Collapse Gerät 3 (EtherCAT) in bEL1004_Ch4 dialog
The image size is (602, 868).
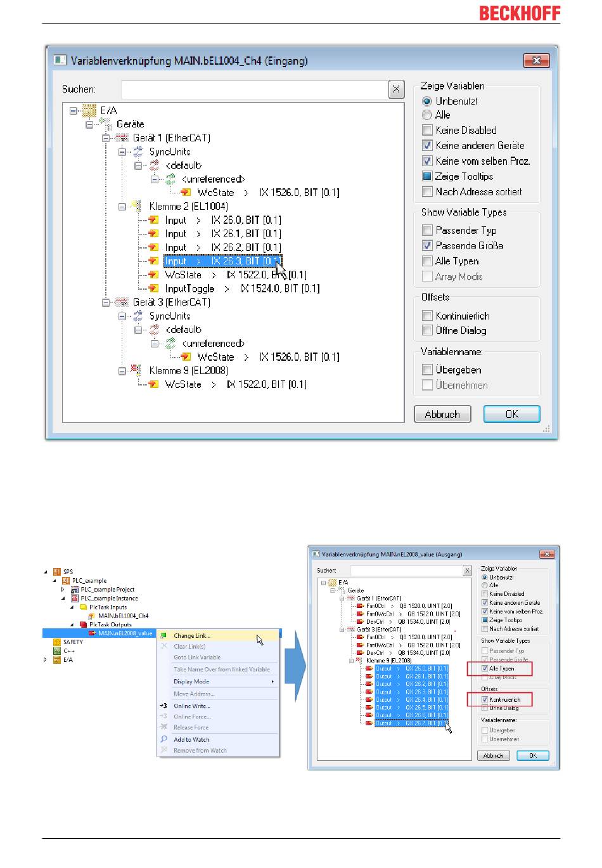[106, 302]
